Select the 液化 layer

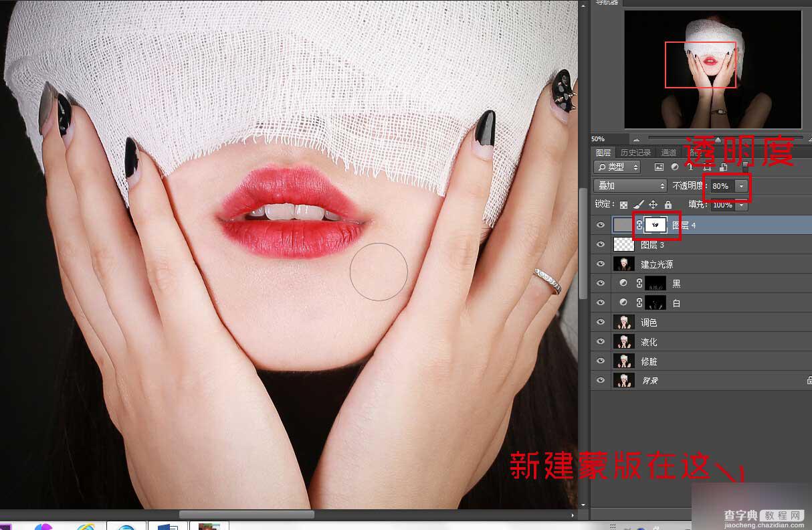point(701,342)
